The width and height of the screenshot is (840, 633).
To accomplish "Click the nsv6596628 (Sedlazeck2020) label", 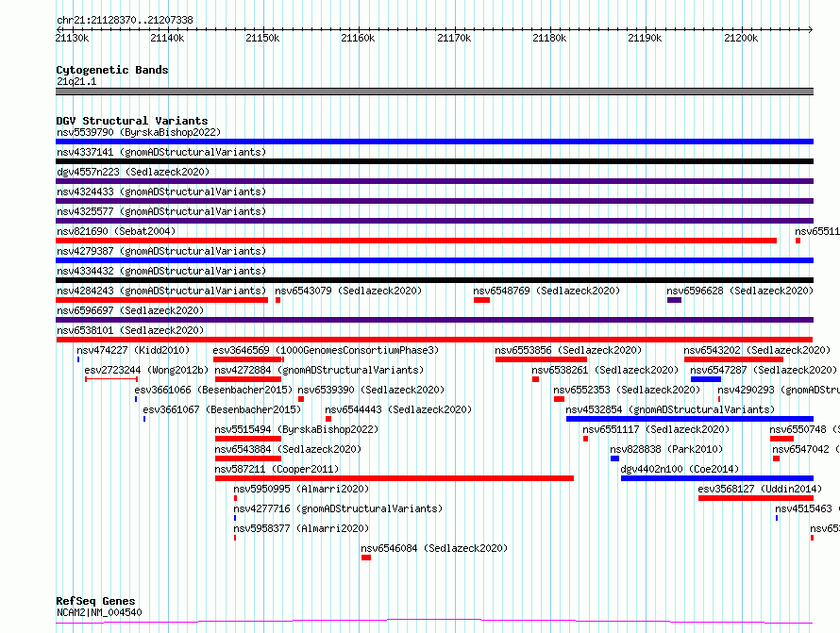I will [740, 291].
